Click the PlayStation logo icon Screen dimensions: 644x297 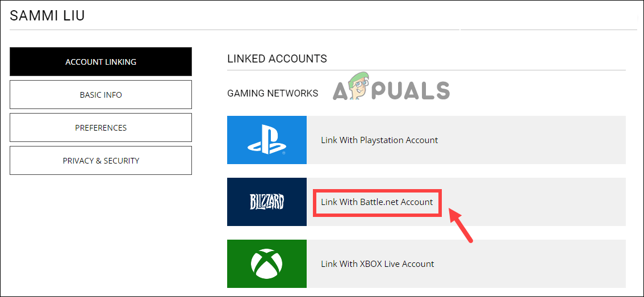tap(266, 140)
